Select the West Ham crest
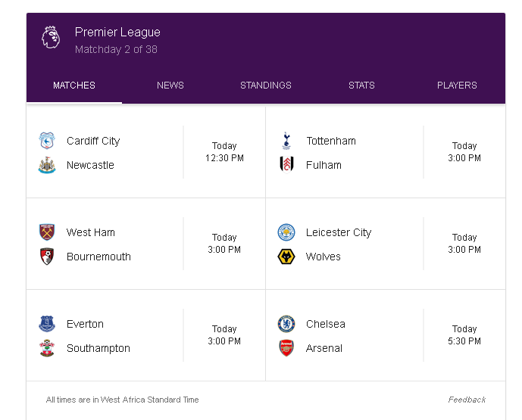The width and height of the screenshot is (522, 420). 47,232
